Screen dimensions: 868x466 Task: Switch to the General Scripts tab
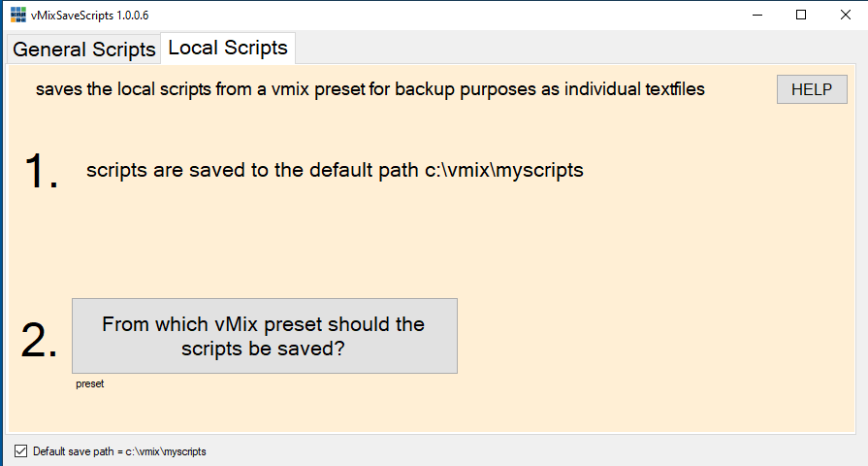83,50
